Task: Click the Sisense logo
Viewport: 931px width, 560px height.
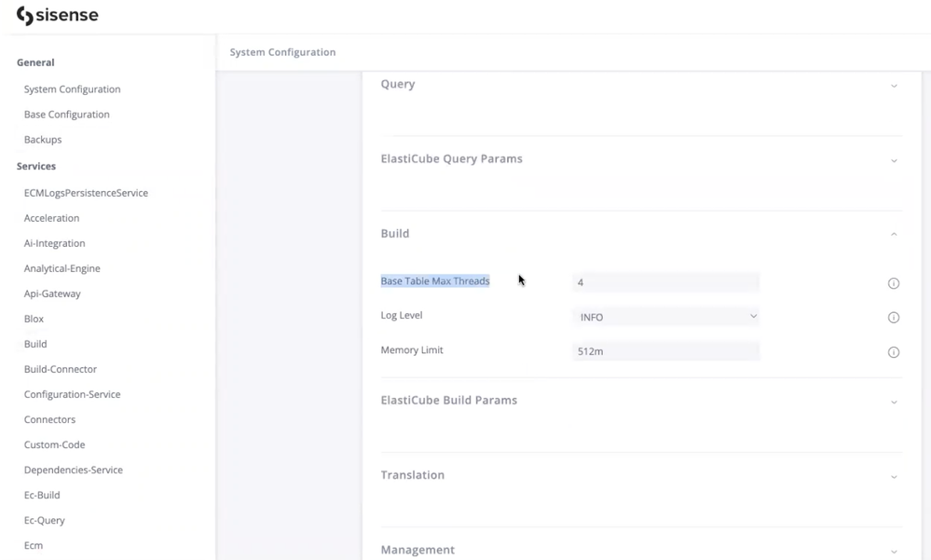Action: click(x=58, y=16)
